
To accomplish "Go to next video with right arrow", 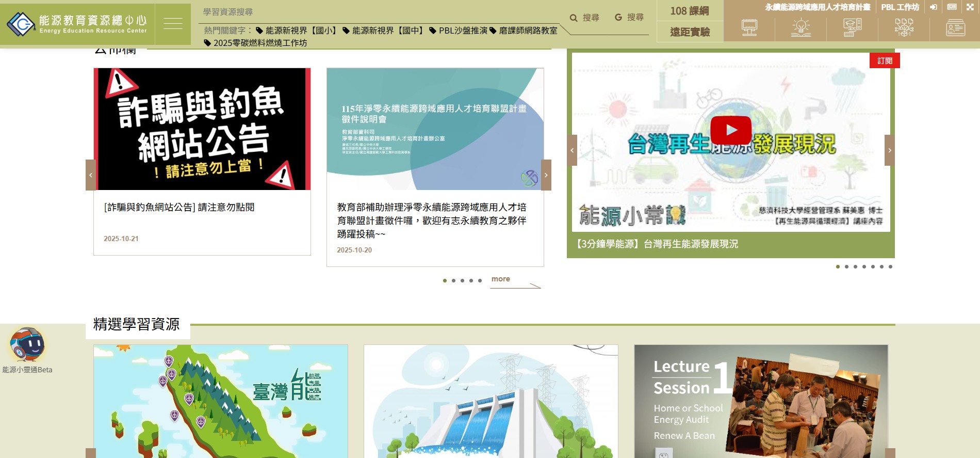I will [889, 150].
